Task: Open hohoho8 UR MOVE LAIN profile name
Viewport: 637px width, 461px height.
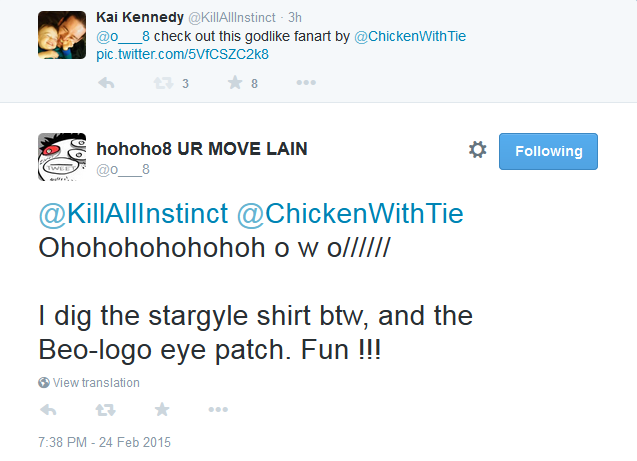Action: (x=201, y=148)
